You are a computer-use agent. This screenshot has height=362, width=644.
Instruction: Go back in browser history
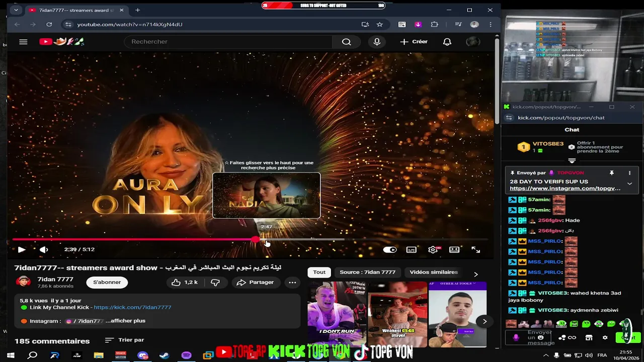[x=17, y=24]
